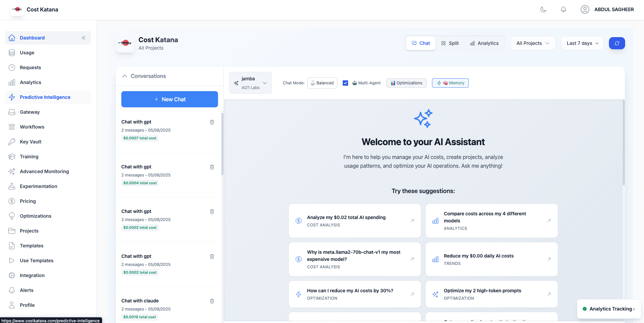Click the blue refresh button
Image resolution: width=644 pixels, height=323 pixels.
(617, 43)
